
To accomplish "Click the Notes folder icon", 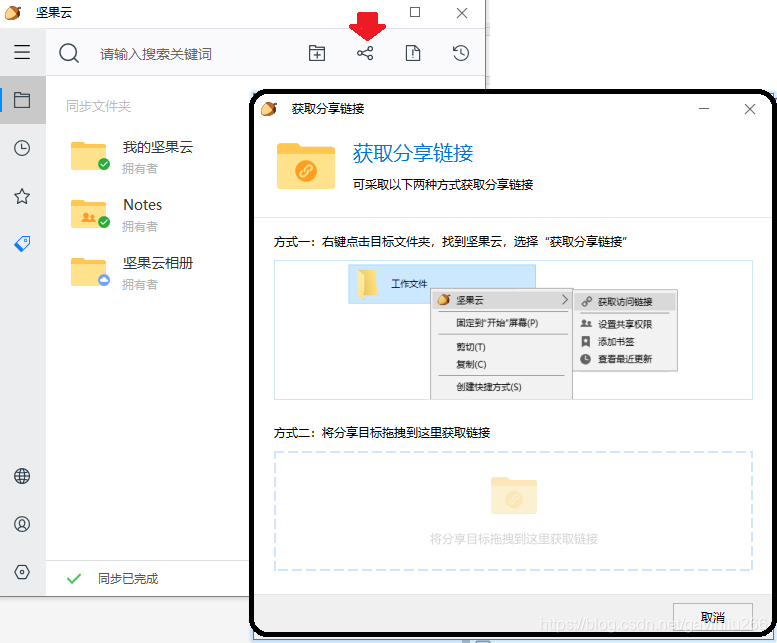I will tap(90, 214).
